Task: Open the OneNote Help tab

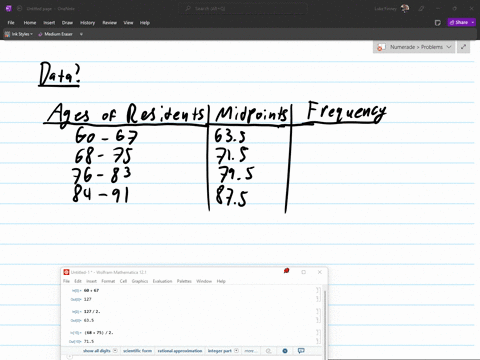Action: pos(145,23)
